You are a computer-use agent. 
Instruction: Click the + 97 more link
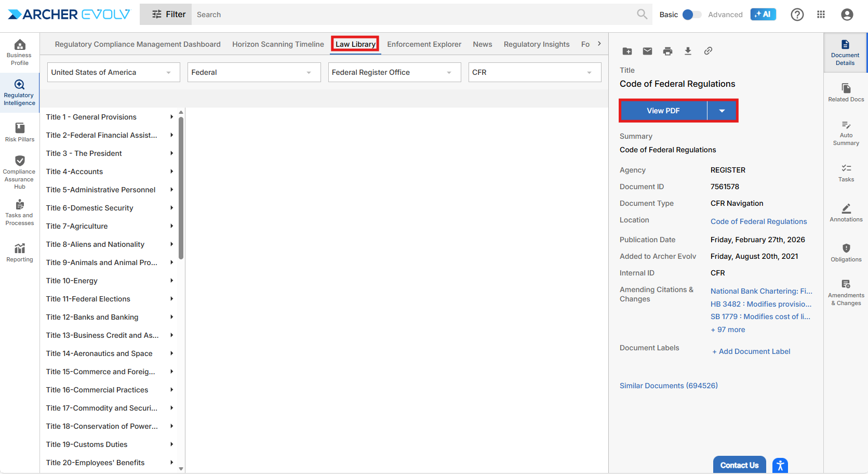pos(728,330)
